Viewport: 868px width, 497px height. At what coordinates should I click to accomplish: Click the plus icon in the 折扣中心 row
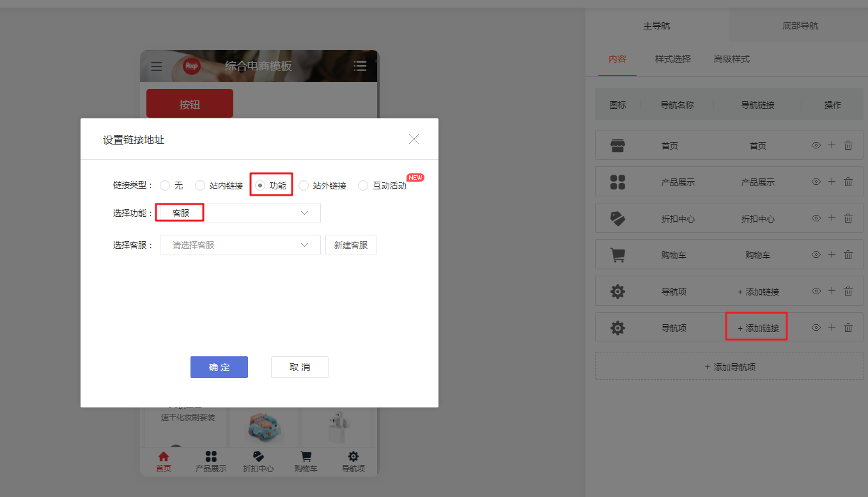[x=832, y=218]
